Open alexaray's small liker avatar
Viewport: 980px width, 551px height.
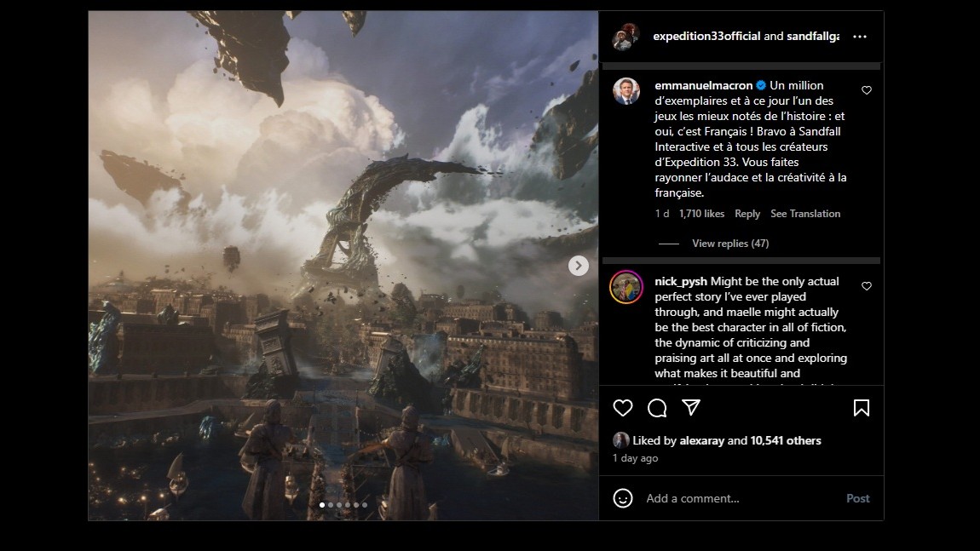coord(620,440)
